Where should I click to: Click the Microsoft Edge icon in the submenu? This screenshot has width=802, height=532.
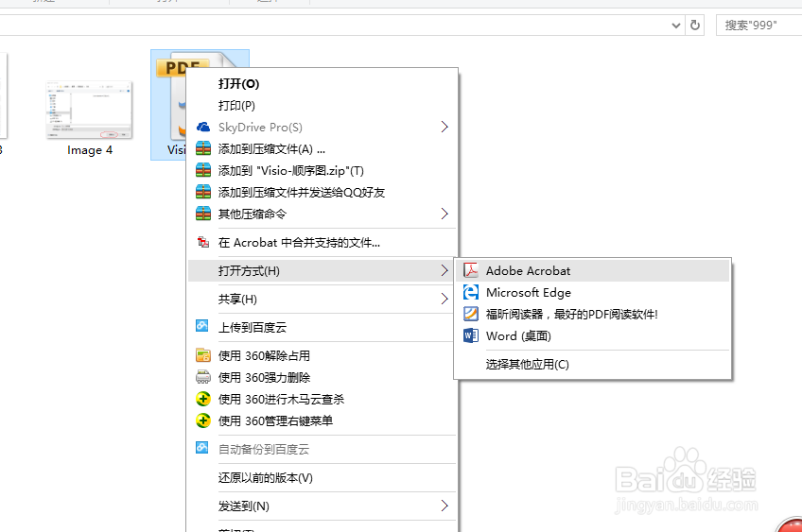coord(471,292)
